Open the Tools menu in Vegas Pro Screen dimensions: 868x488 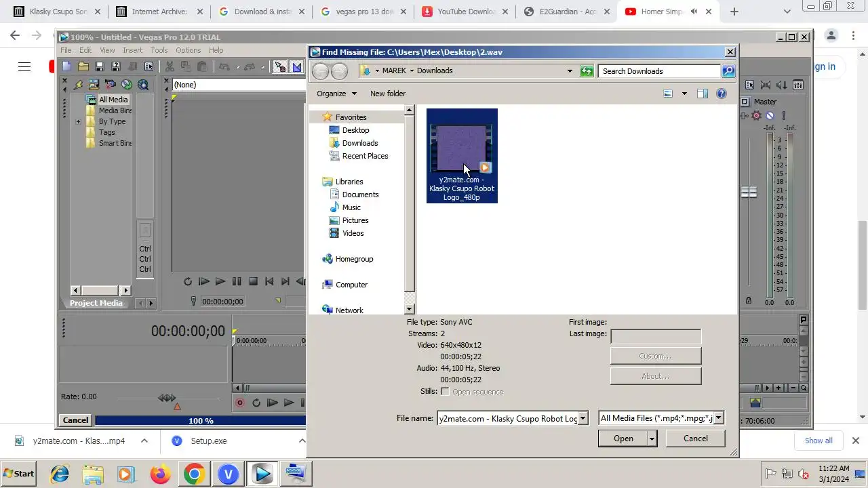click(159, 50)
